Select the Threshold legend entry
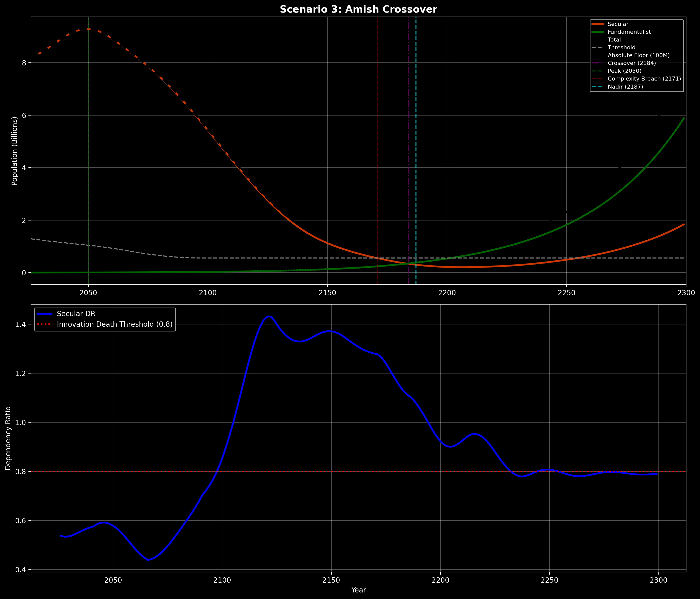This screenshot has height=599, width=700. 621,48
